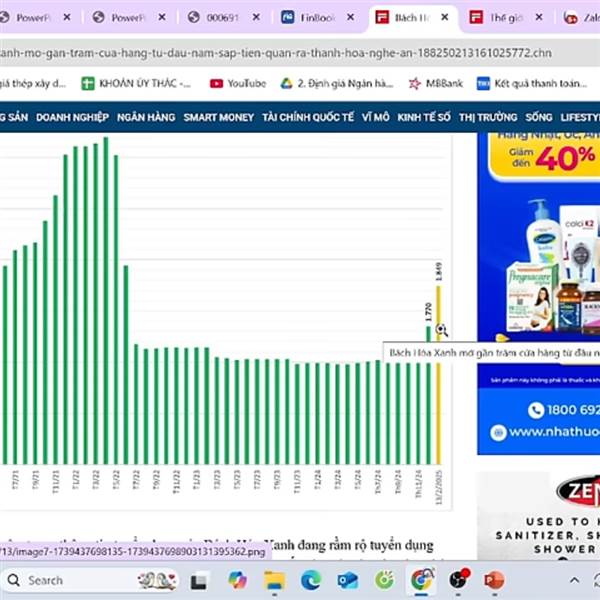Open the KINH TẾ SỐ section

point(424,117)
